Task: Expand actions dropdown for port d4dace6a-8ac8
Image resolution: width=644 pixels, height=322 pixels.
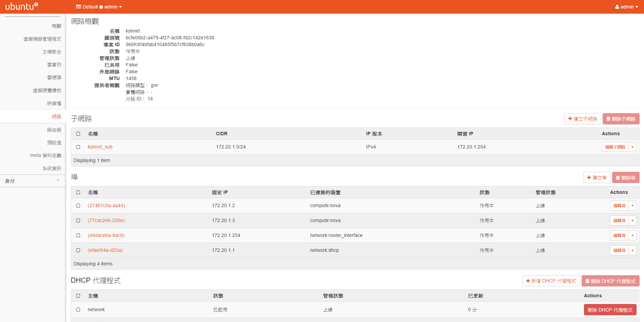Action: click(632, 236)
